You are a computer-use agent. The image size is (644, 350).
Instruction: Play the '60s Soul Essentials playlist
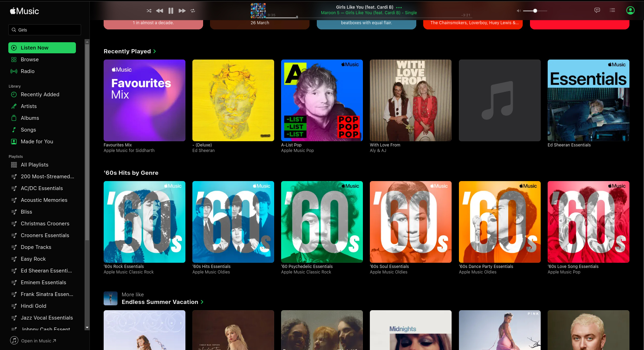coord(410,222)
